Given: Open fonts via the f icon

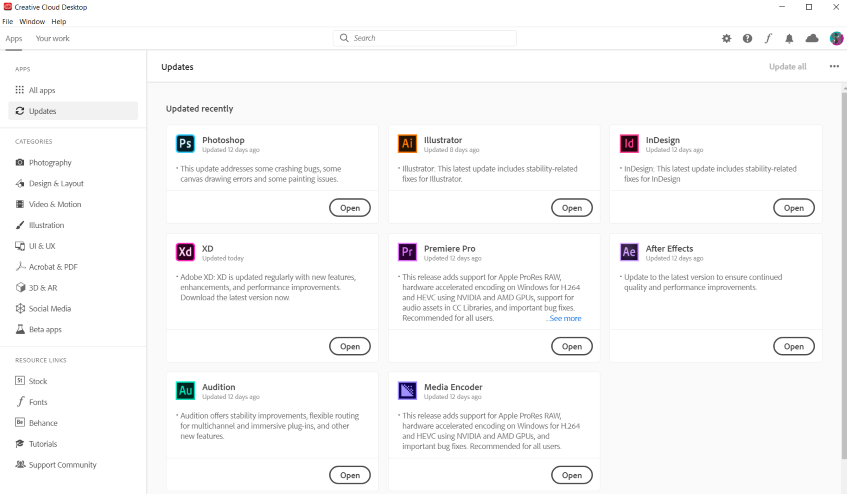Looking at the screenshot, I should 768,38.
